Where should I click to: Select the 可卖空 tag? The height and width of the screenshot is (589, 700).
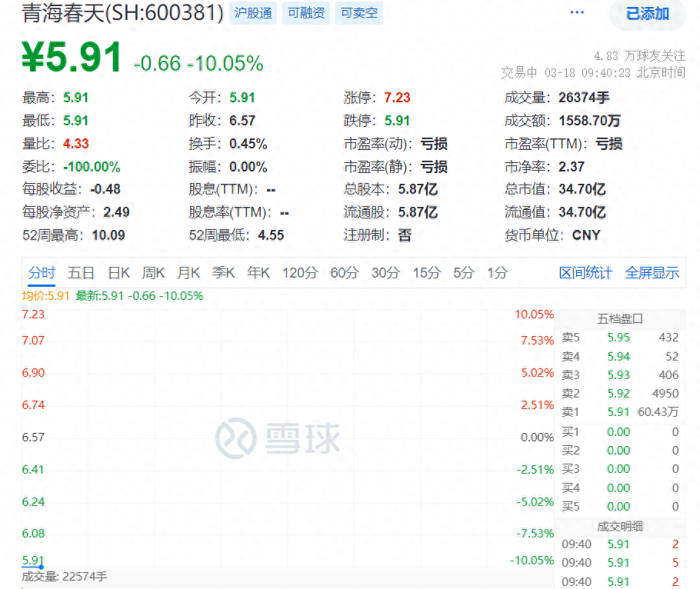point(359,13)
